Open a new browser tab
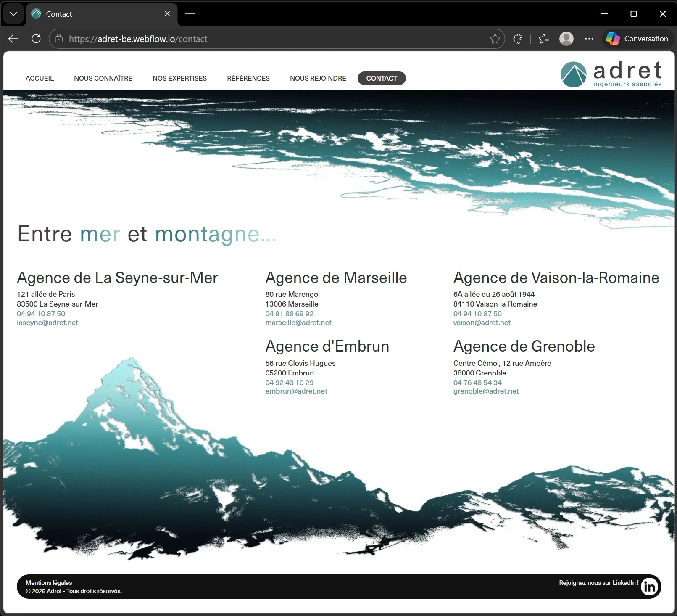This screenshot has height=616, width=677. [x=190, y=14]
